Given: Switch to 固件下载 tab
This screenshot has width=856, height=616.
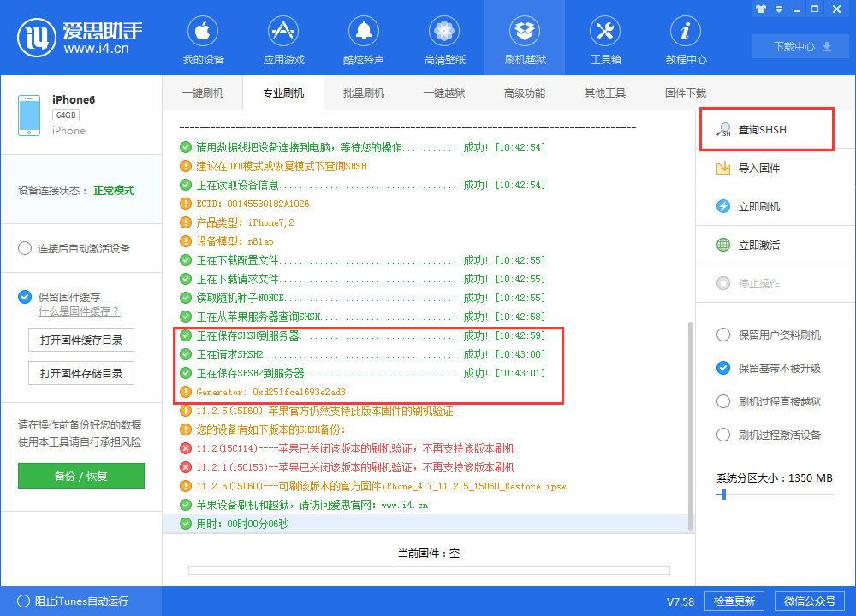Looking at the screenshot, I should coord(685,92).
